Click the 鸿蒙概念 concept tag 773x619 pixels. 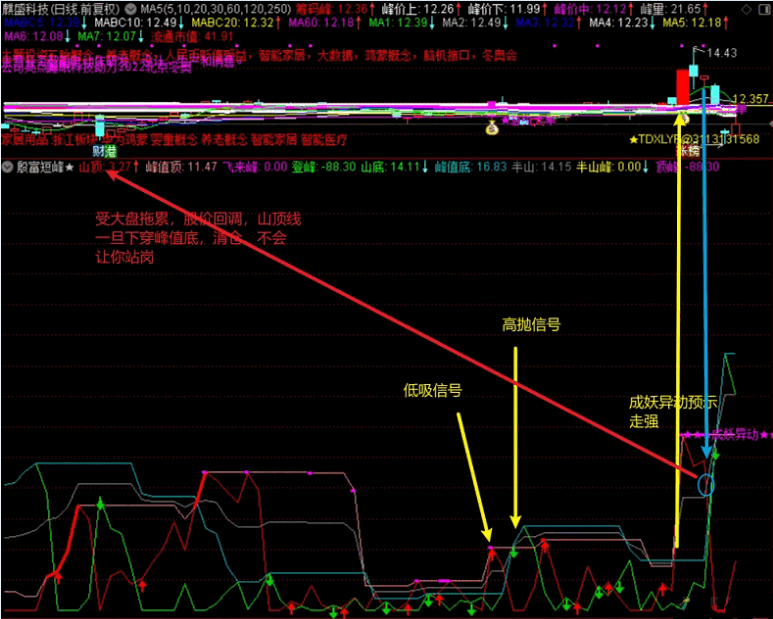pyautogui.click(x=388, y=55)
